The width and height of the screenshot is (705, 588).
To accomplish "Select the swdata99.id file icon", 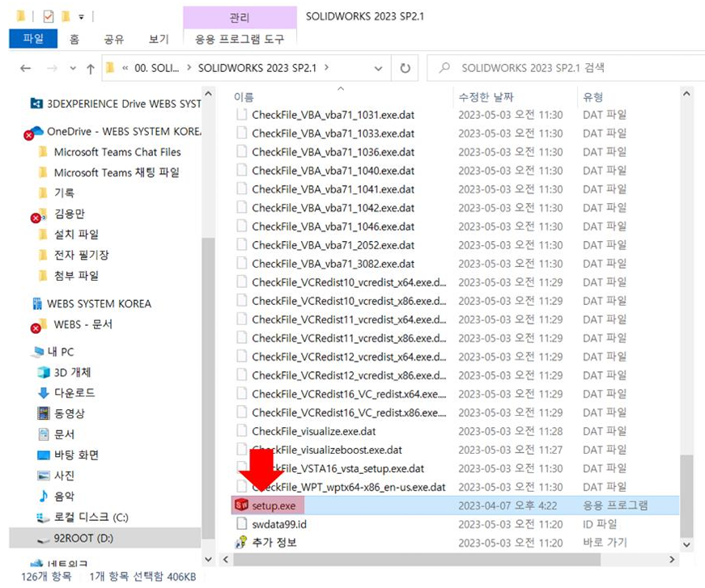I will tap(242, 524).
